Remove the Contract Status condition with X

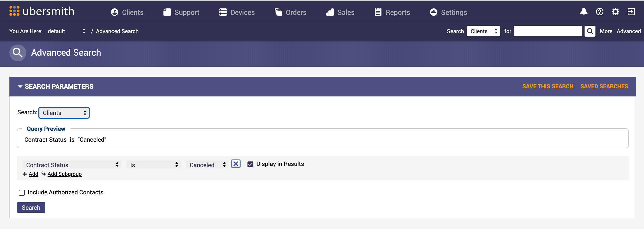[236, 164]
